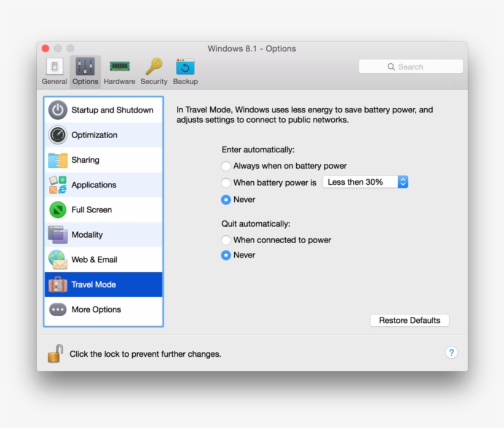The height and width of the screenshot is (428, 504).
Task: Select When connected to power option
Action: (x=226, y=240)
